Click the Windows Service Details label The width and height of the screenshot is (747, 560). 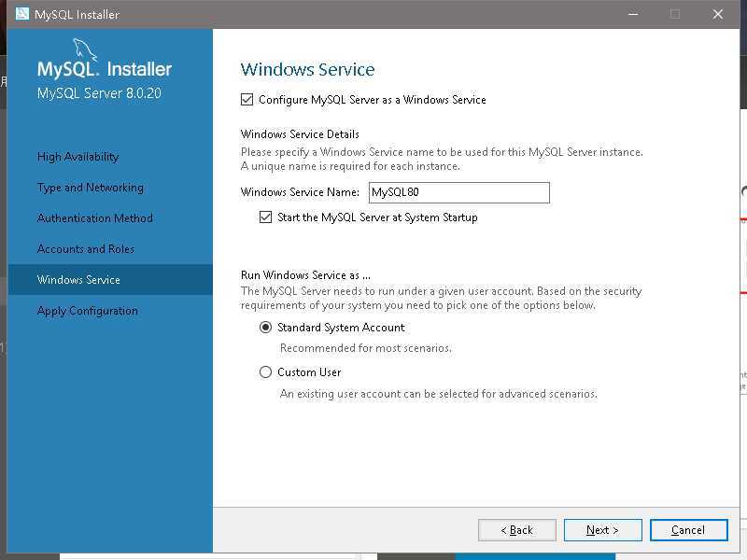pyautogui.click(x=300, y=134)
